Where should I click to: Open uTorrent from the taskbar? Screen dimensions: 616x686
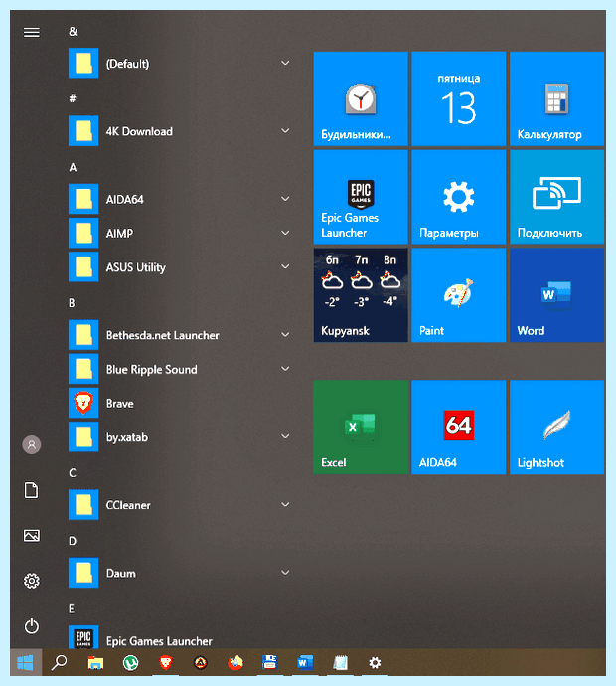coord(130,663)
